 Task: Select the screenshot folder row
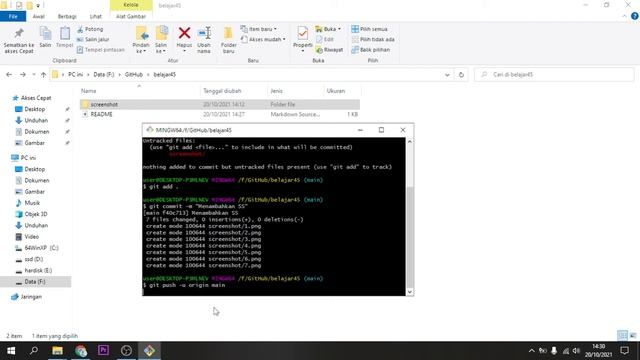[x=220, y=104]
